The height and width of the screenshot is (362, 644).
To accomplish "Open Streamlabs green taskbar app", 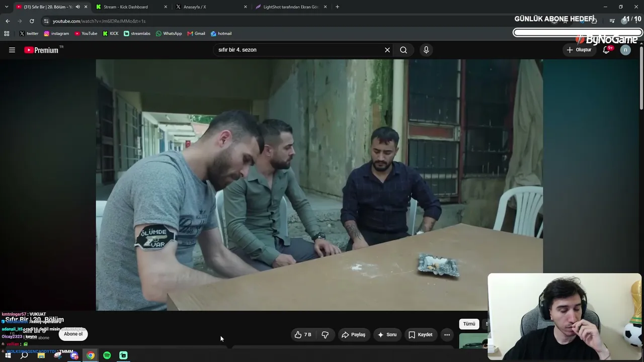I will (x=124, y=355).
